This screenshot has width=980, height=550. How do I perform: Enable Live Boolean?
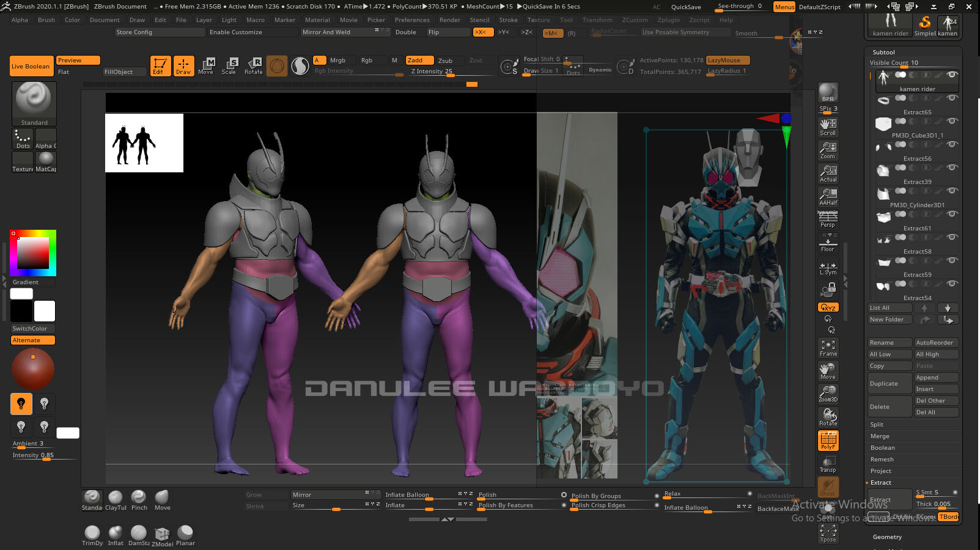pyautogui.click(x=31, y=66)
